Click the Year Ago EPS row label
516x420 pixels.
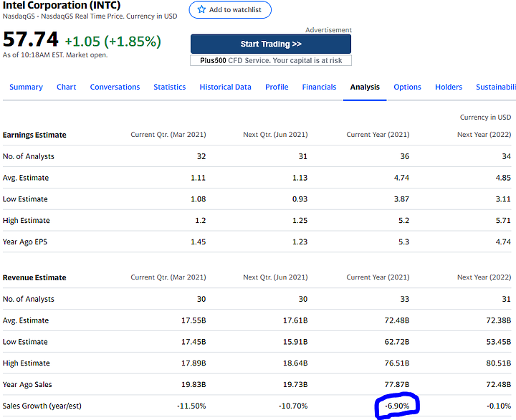click(x=25, y=242)
